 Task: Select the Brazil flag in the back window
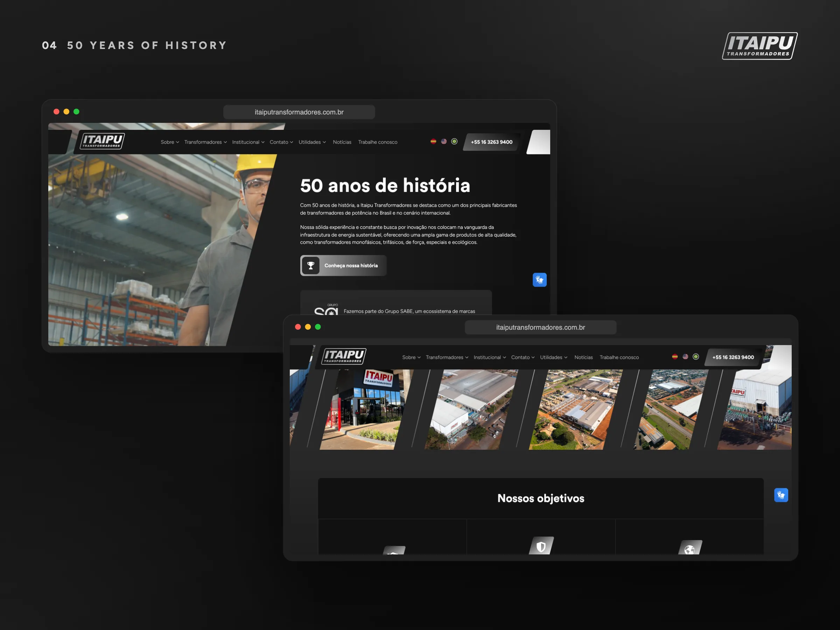pyautogui.click(x=454, y=141)
